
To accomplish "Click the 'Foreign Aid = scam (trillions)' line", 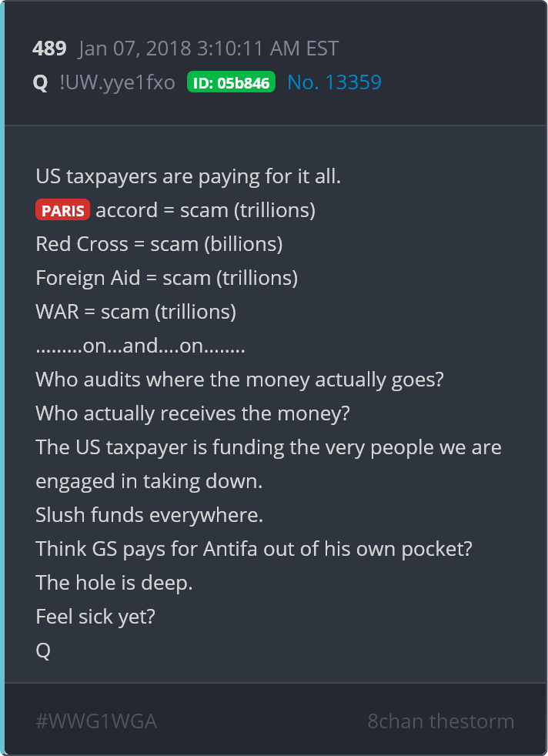I will 167,278.
